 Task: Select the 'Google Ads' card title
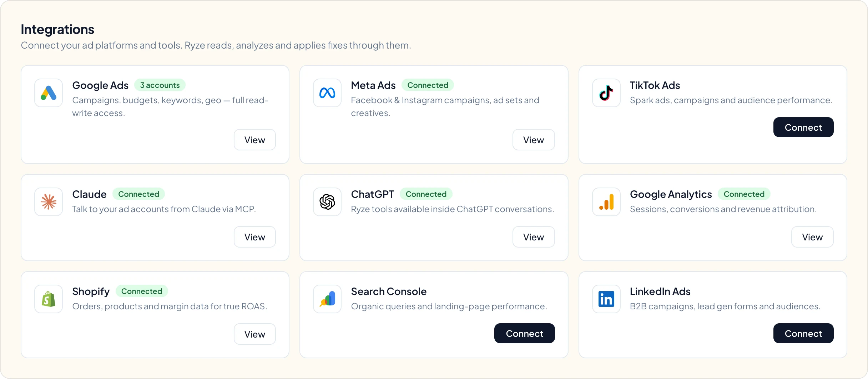(100, 85)
